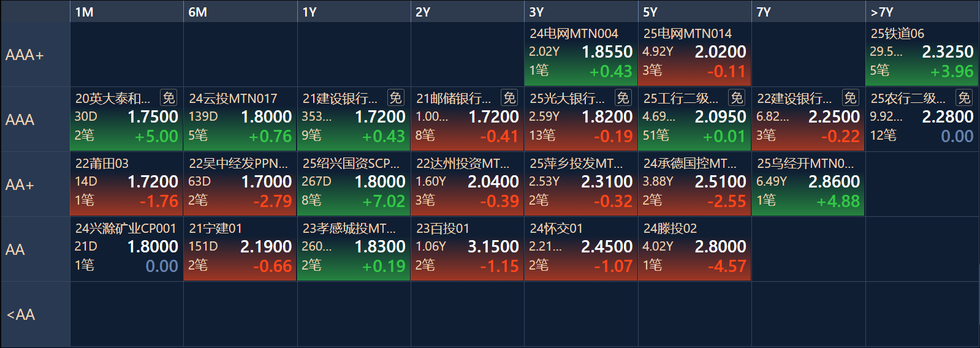Select the >7Y maturity column header

[922, 12]
